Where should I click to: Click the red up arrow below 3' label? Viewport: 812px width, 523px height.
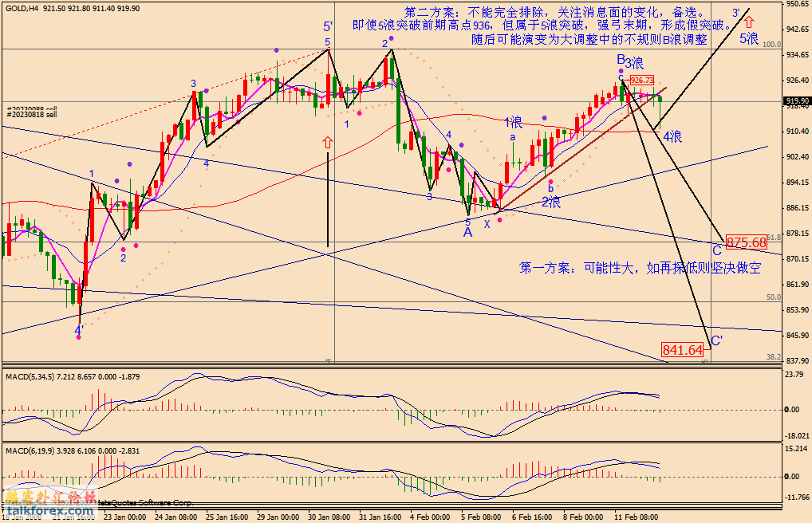[748, 22]
